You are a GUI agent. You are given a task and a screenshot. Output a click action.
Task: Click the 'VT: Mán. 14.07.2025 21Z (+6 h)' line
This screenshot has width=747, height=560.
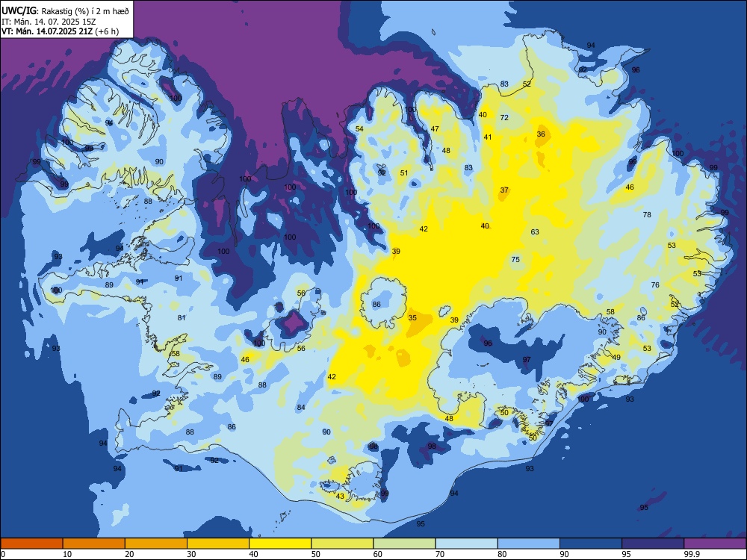tap(60, 31)
